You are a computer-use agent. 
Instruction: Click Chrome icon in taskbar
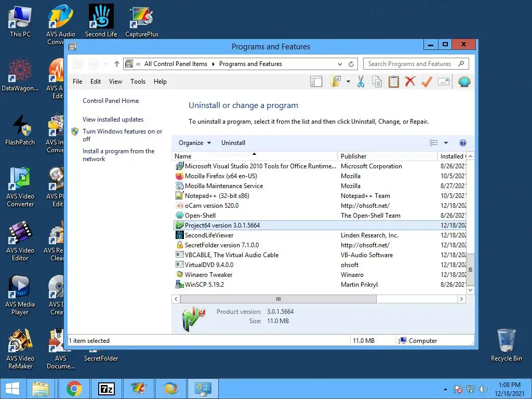click(x=74, y=389)
